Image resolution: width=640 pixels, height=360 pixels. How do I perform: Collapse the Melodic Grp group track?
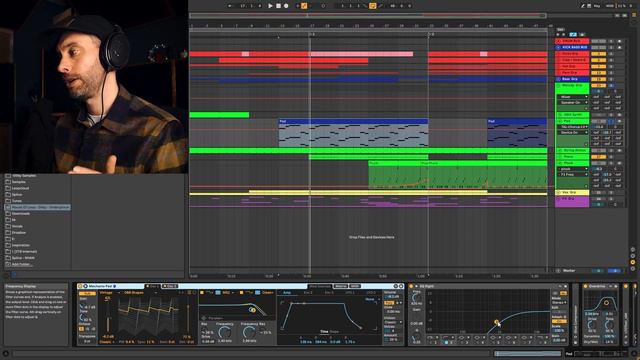coord(558,86)
